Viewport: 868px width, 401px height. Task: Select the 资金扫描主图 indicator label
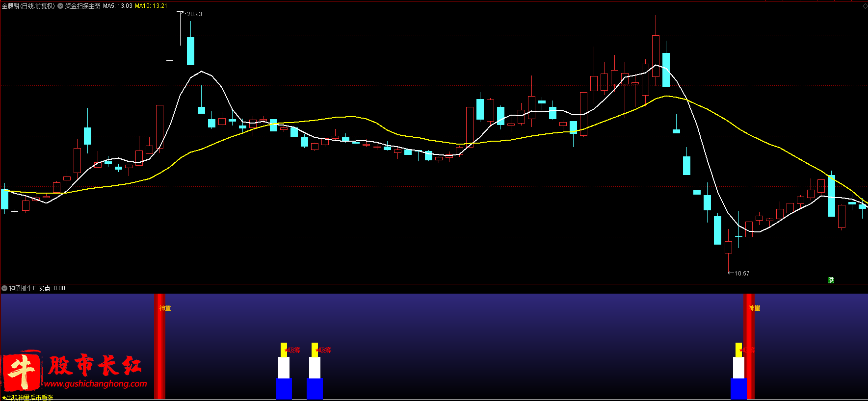pos(82,6)
